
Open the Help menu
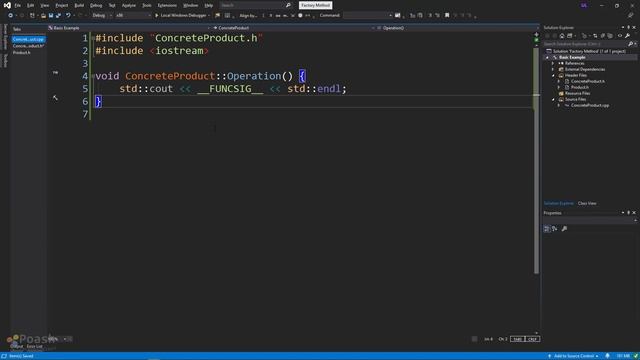[209, 5]
